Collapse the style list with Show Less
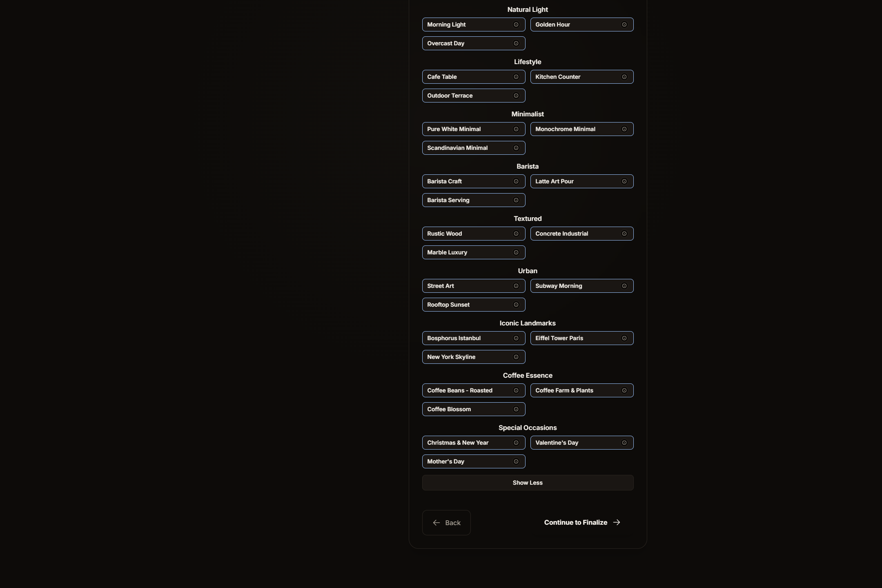The width and height of the screenshot is (882, 588). (x=527, y=482)
